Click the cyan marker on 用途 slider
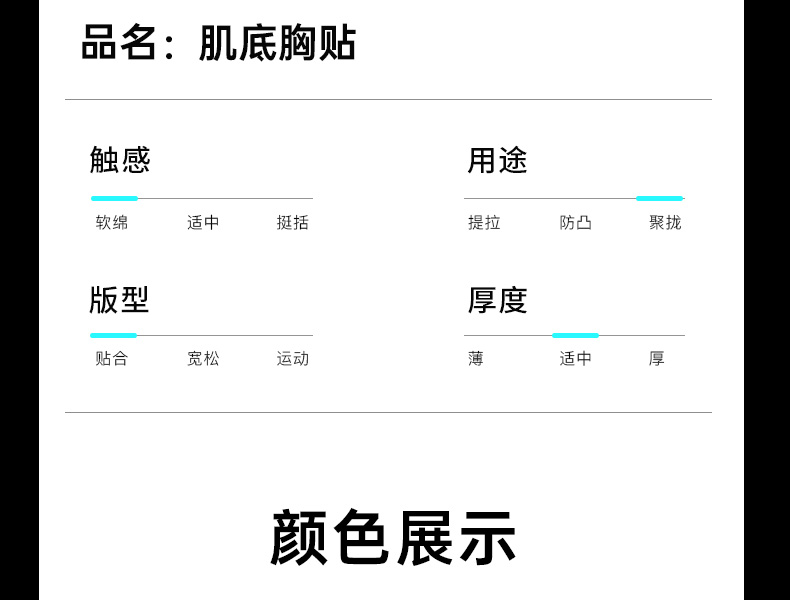 click(x=659, y=198)
